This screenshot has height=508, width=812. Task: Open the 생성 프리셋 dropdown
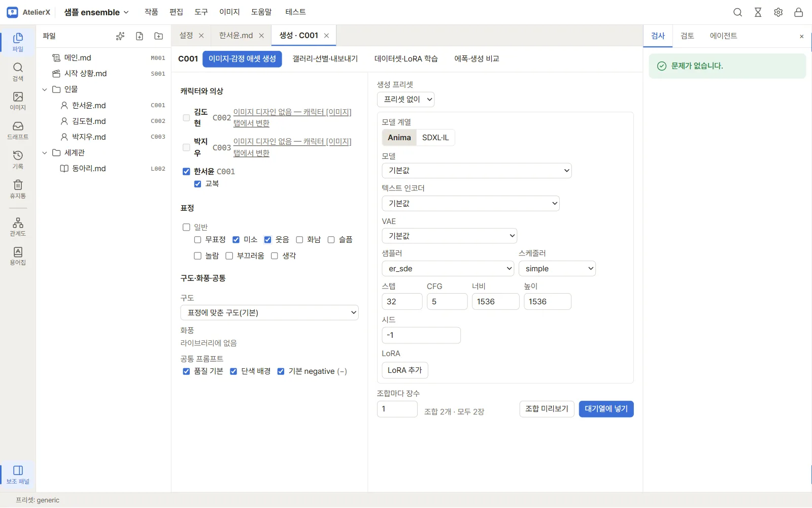pos(406,100)
